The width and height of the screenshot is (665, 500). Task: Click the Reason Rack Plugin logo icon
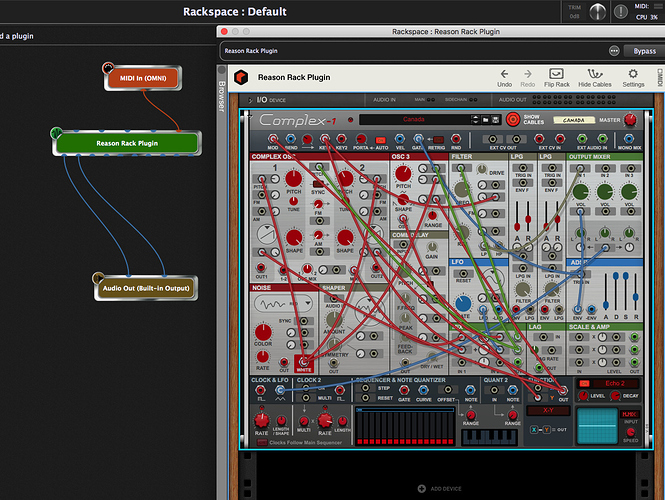(x=241, y=77)
